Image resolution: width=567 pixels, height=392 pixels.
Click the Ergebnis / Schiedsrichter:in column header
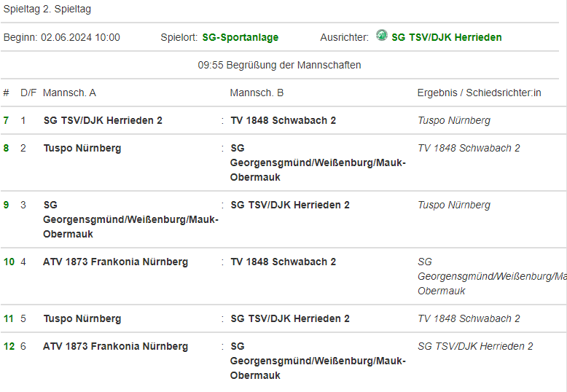[479, 93]
